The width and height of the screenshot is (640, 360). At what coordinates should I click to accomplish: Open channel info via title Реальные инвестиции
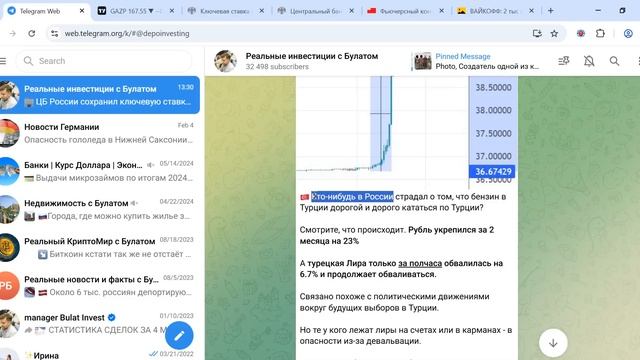311,56
